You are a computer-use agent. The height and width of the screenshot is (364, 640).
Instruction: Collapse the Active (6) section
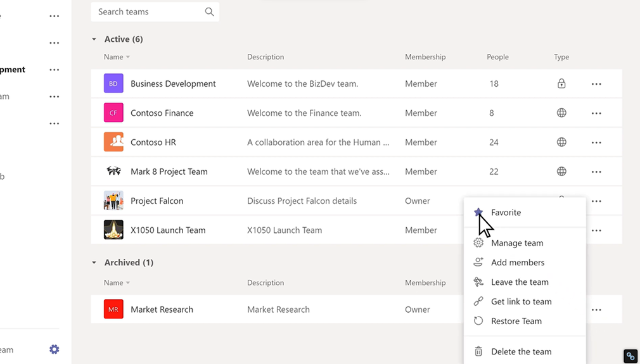click(94, 39)
